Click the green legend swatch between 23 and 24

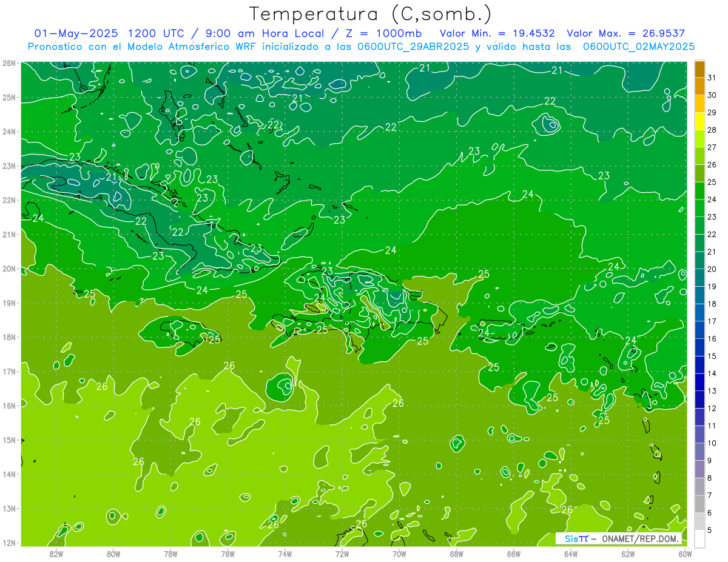(x=699, y=208)
